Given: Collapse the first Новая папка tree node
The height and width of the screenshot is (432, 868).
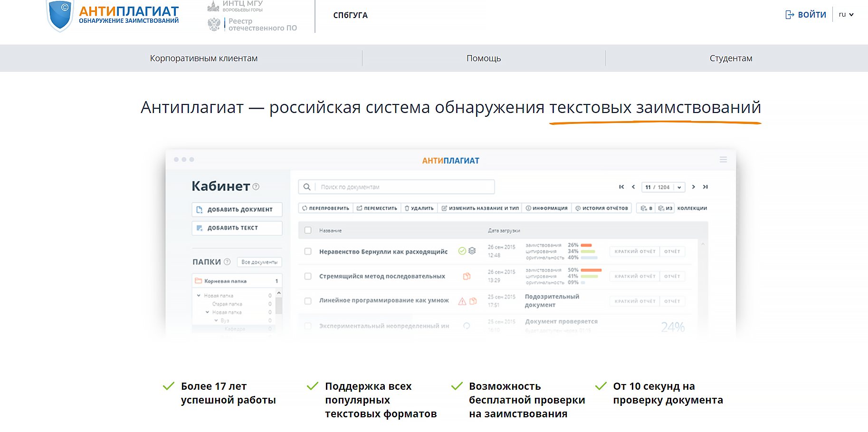Looking at the screenshot, I should pos(199,295).
